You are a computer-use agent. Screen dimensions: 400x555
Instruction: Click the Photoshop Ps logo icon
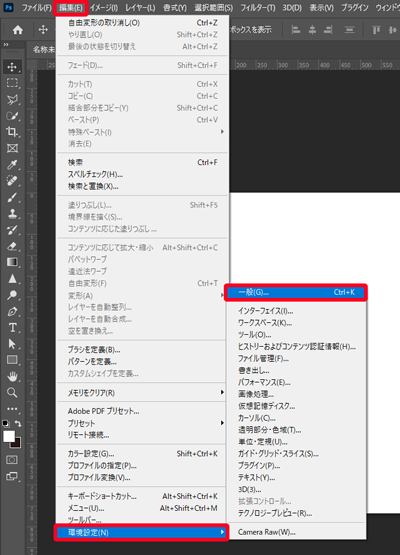pyautogui.click(x=8, y=7)
